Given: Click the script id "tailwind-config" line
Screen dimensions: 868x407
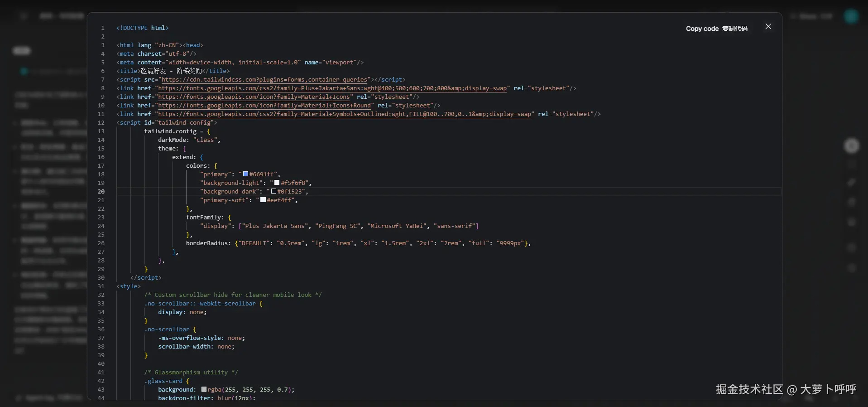Looking at the screenshot, I should [167, 123].
